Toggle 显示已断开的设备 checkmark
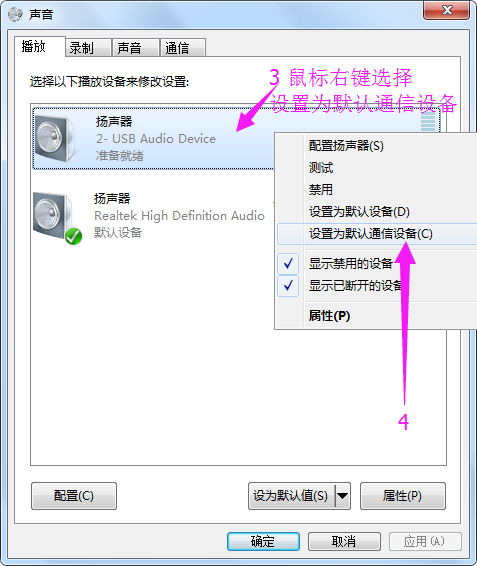The width and height of the screenshot is (477, 566). (288, 286)
